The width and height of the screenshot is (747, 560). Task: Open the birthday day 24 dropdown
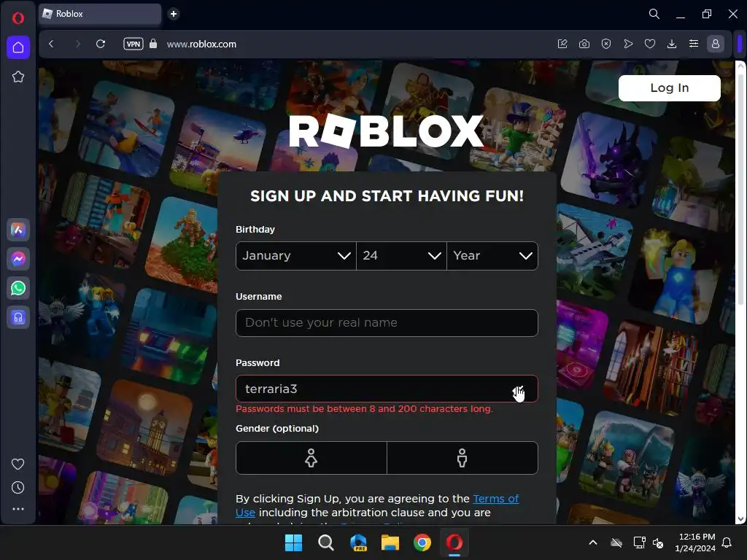(401, 256)
